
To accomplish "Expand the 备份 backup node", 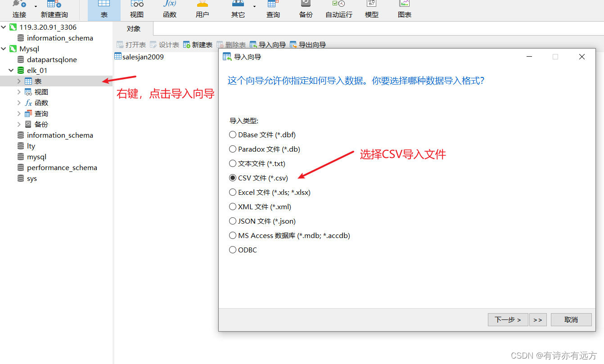I will (x=19, y=124).
